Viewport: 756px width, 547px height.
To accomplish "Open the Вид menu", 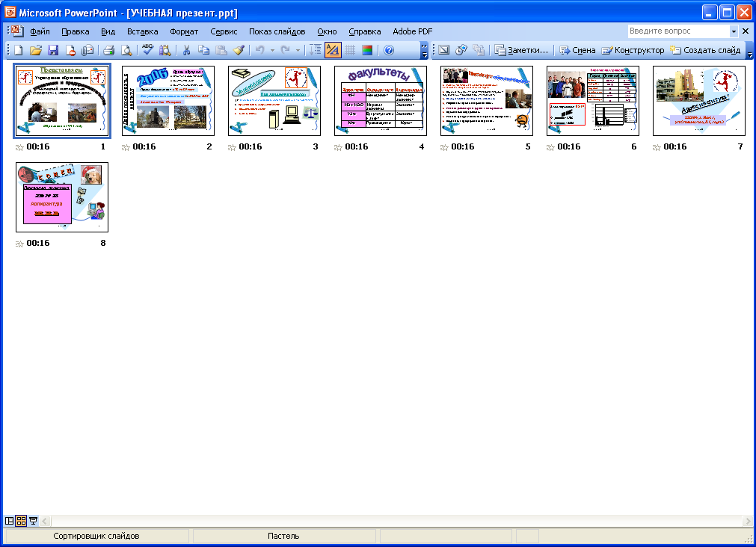I will pyautogui.click(x=108, y=31).
